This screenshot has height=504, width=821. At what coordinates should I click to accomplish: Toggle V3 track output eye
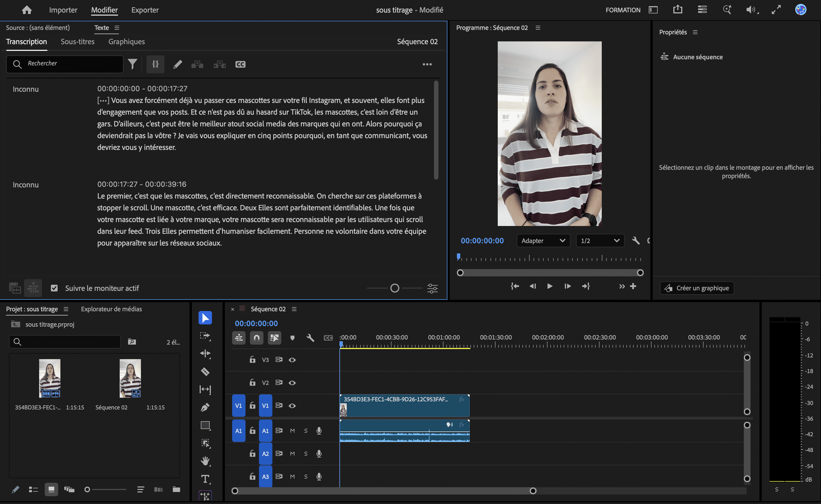292,360
